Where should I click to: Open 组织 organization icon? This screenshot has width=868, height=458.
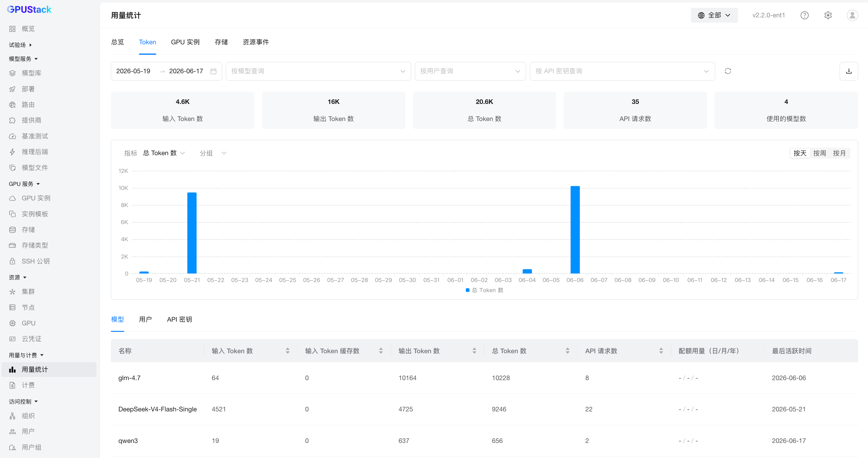[x=12, y=416]
